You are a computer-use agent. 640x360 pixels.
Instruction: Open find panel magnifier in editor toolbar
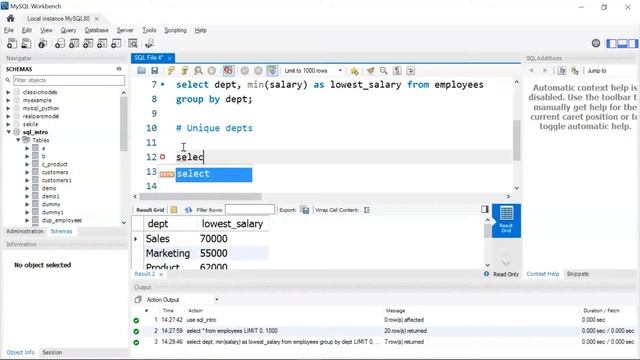(384, 71)
